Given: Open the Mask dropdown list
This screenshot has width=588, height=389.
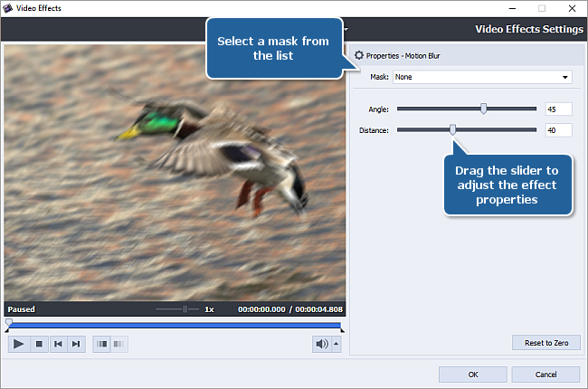Looking at the screenshot, I should pyautogui.click(x=482, y=77).
